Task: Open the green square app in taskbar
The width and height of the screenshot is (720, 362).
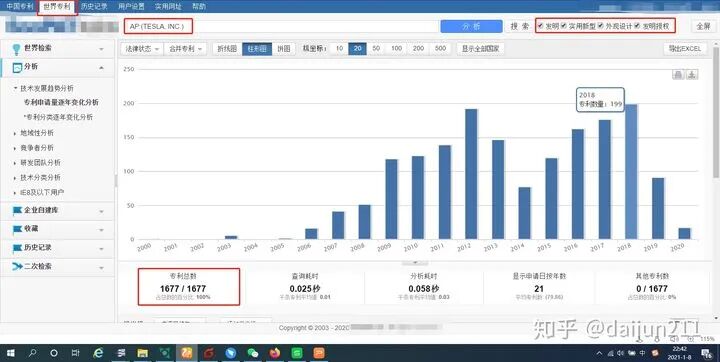Action: coord(297,353)
